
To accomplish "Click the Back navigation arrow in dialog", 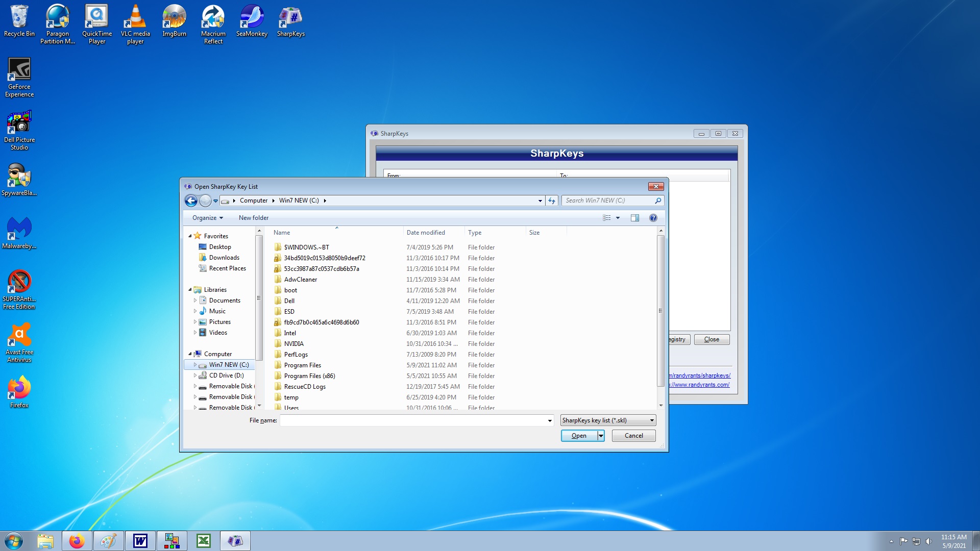I will [191, 201].
